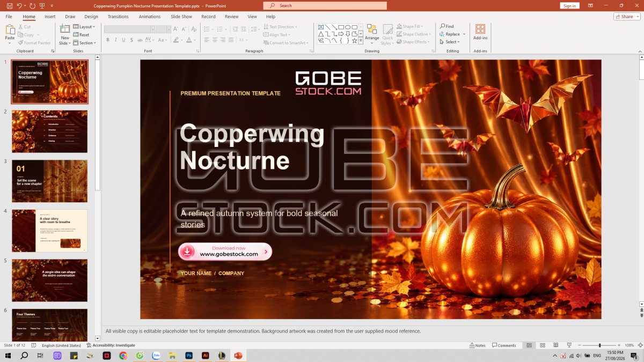644x362 pixels.
Task: Click the Windows Start button
Action: 8,356
